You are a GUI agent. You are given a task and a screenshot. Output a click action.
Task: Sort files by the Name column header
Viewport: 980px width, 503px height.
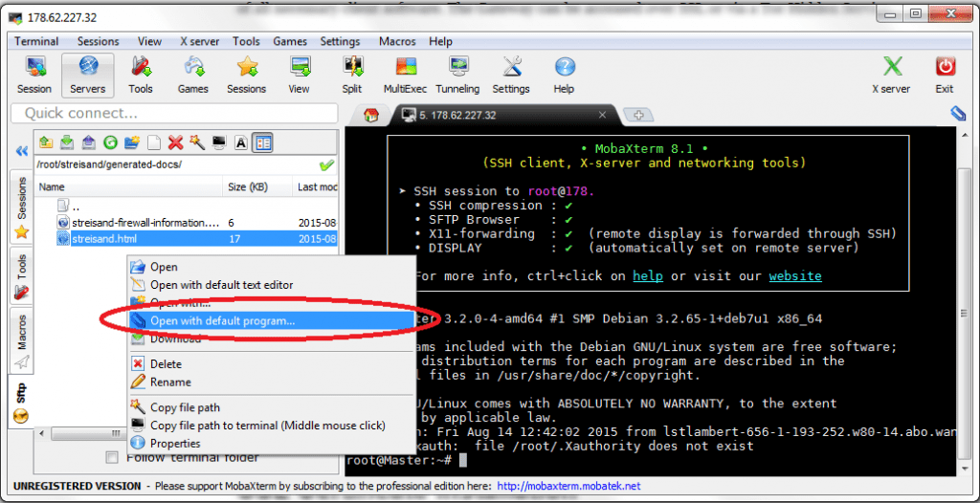(x=129, y=186)
